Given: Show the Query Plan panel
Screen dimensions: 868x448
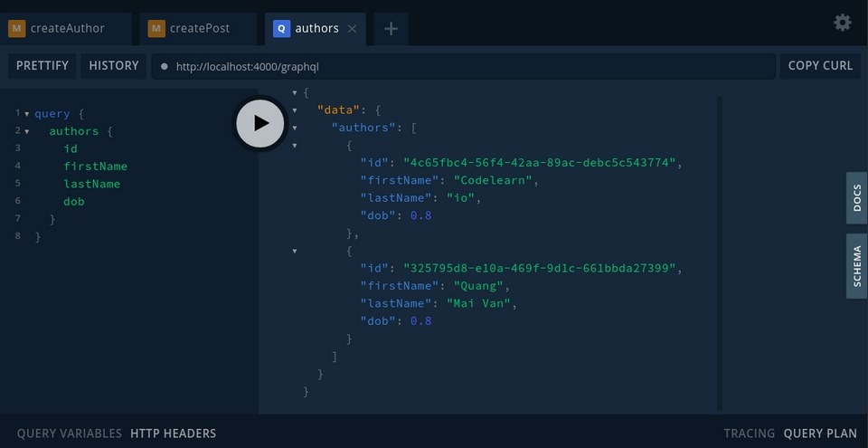Looking at the screenshot, I should pos(820,434).
